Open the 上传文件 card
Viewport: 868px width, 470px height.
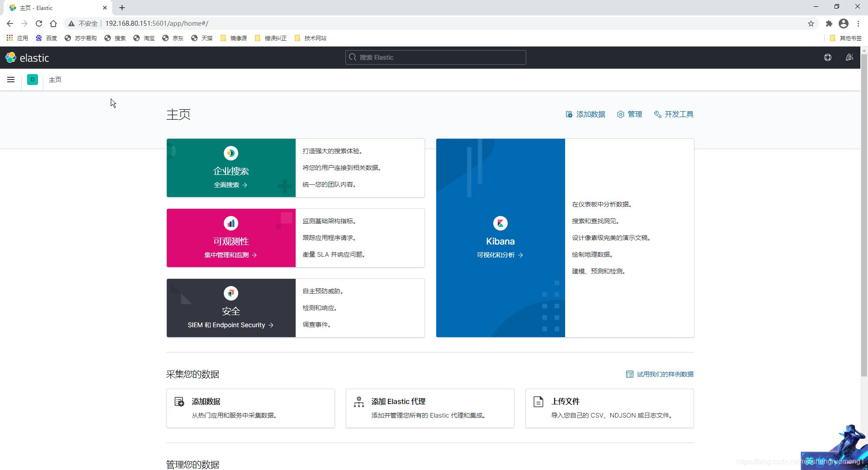click(609, 408)
